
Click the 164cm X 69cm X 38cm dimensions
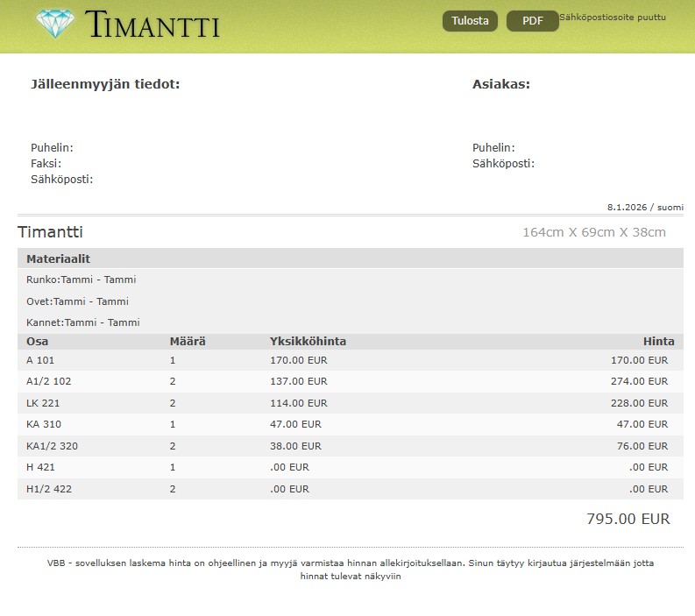(x=593, y=232)
